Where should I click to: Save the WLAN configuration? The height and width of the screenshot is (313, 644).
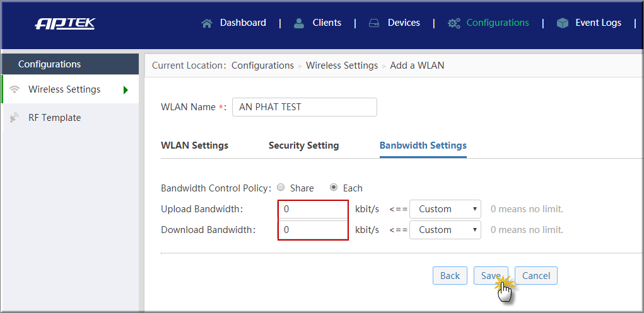[491, 276]
